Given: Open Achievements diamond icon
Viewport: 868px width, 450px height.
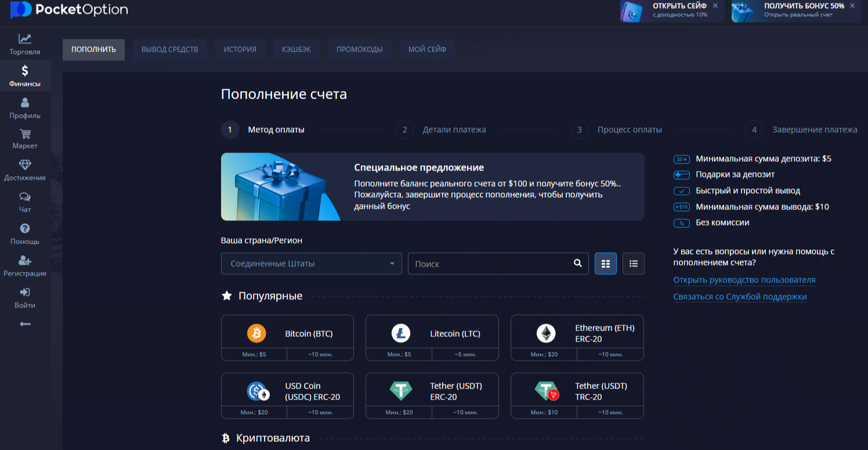Looking at the screenshot, I should point(24,165).
